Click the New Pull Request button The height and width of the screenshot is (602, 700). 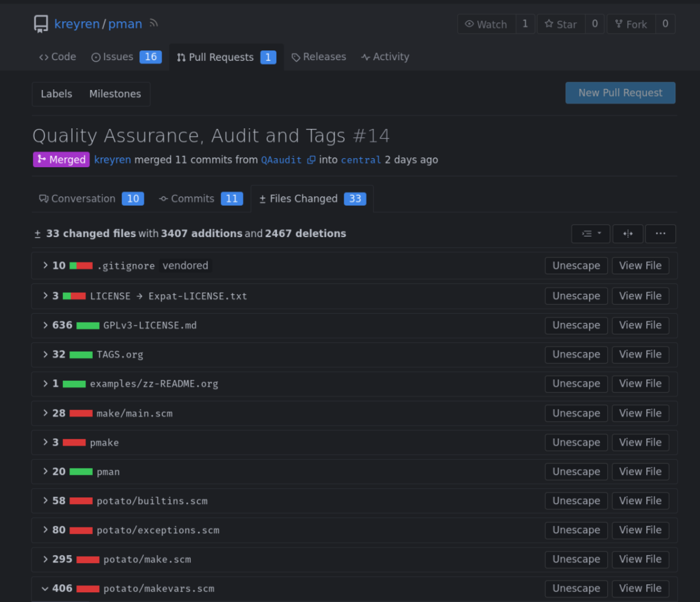click(x=620, y=93)
